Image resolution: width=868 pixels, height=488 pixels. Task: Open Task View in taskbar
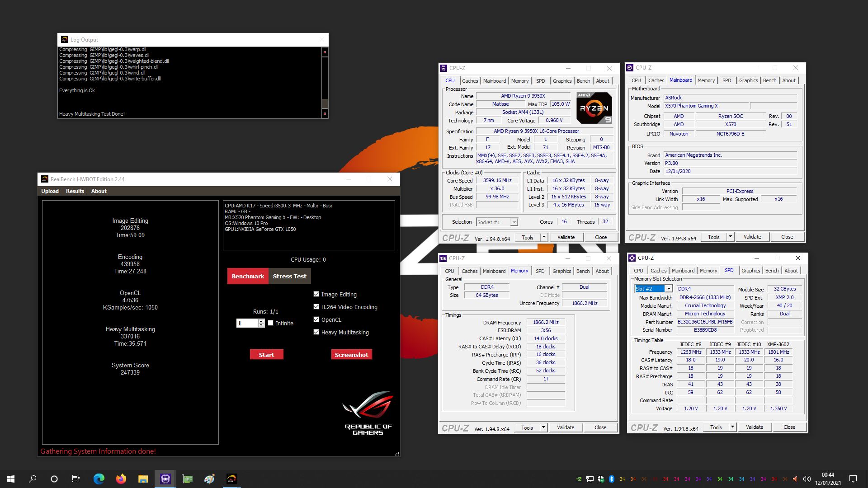[76, 479]
